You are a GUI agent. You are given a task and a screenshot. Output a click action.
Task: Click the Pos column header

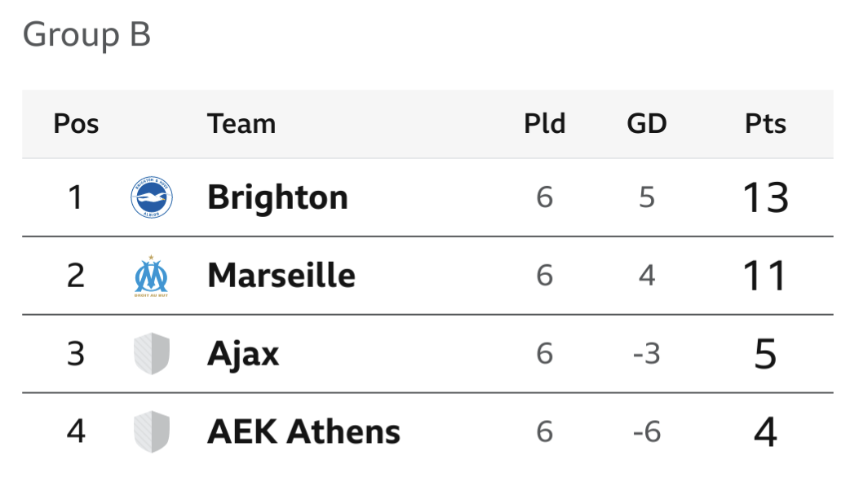pyautogui.click(x=76, y=123)
